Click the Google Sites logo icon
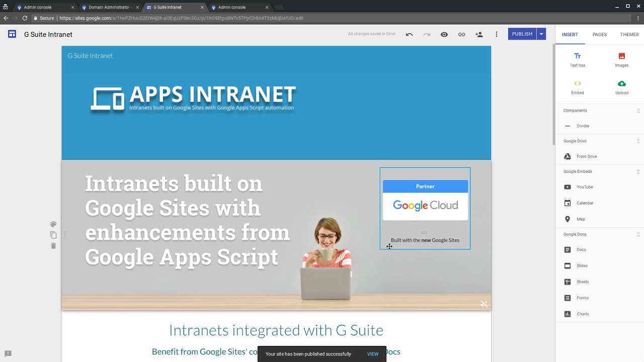This screenshot has width=644, height=362. click(x=12, y=34)
